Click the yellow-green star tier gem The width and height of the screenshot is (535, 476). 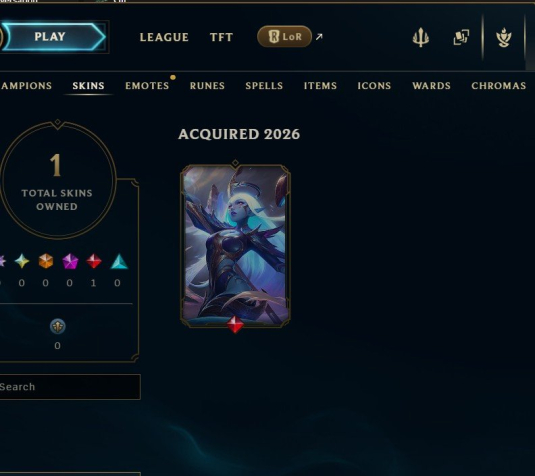22,261
